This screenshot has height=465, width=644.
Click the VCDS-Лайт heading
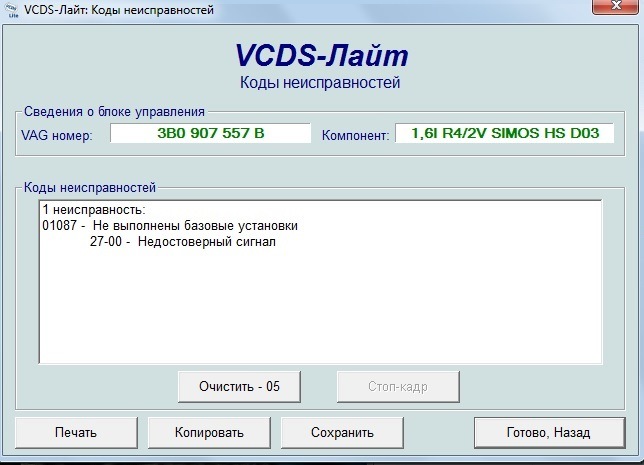321,55
